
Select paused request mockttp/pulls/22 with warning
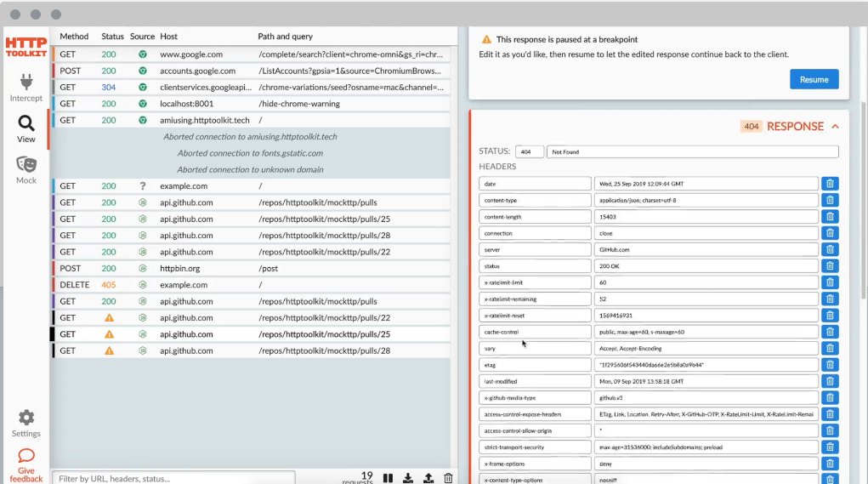pos(252,318)
